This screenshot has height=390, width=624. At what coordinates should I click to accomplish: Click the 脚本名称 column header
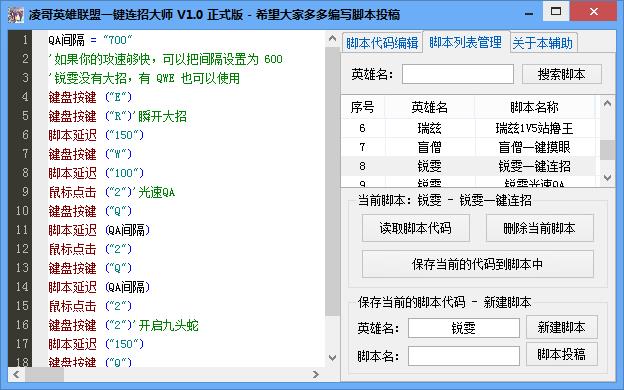click(534, 107)
